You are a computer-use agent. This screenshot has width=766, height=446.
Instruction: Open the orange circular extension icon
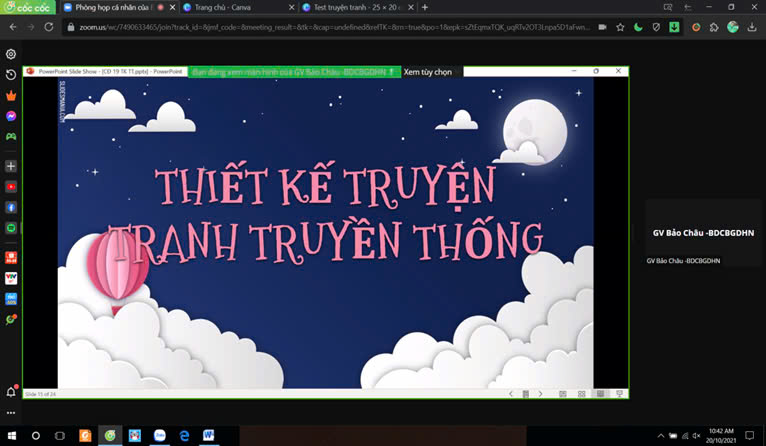point(696,27)
